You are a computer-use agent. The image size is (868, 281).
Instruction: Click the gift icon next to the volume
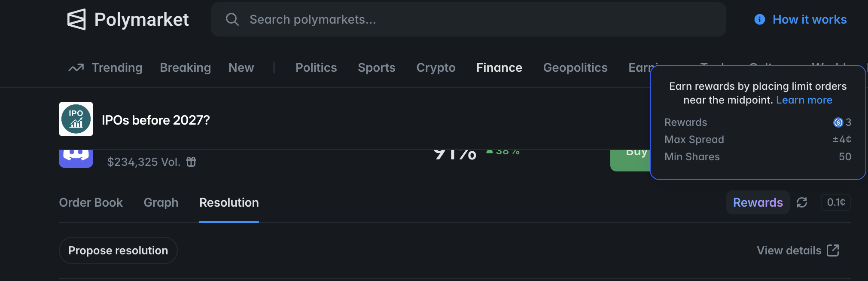point(191,162)
